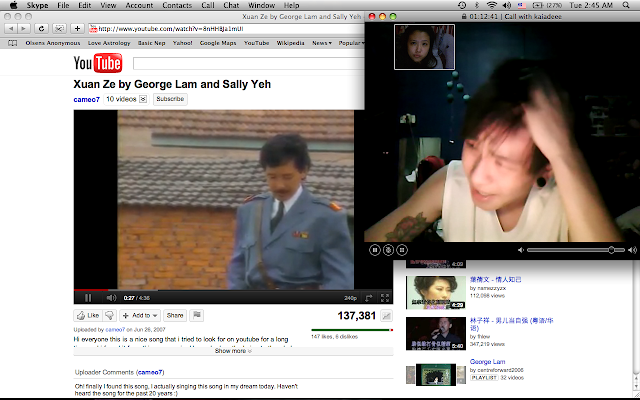640x400 pixels.
Task: Add bookmark with plus button
Action: [77, 29]
